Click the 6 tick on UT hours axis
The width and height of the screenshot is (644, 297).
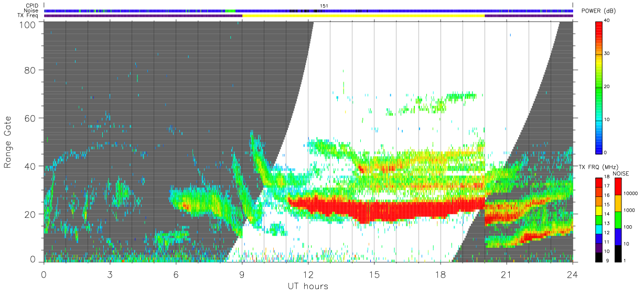pyautogui.click(x=176, y=274)
